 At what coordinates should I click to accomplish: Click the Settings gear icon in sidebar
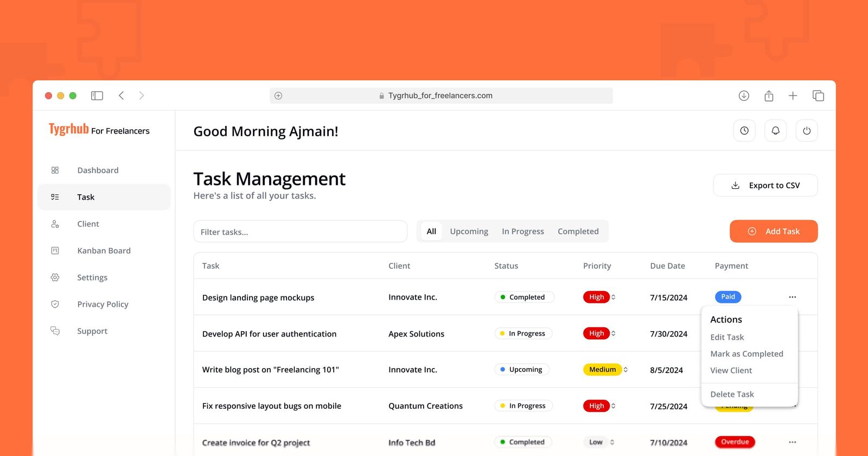point(55,277)
